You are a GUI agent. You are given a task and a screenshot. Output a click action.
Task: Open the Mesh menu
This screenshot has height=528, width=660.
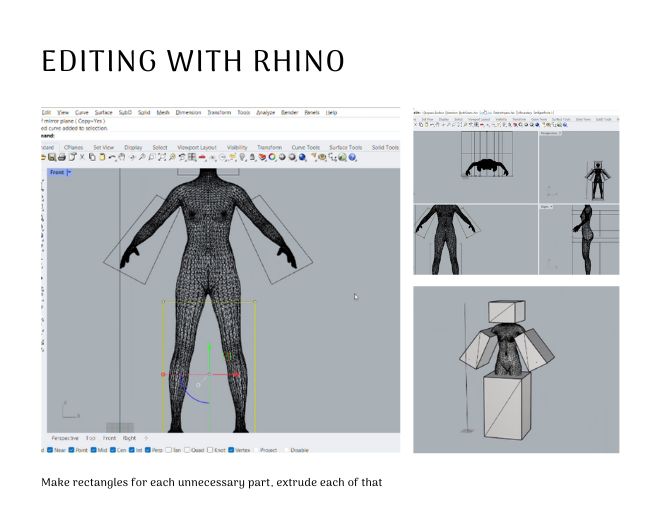point(163,112)
